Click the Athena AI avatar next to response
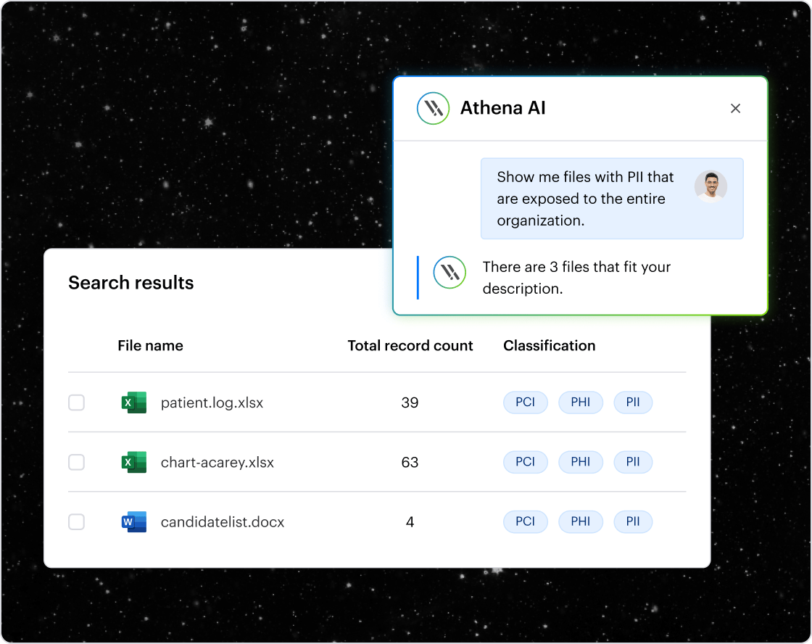This screenshot has width=812, height=644. pyautogui.click(x=449, y=273)
